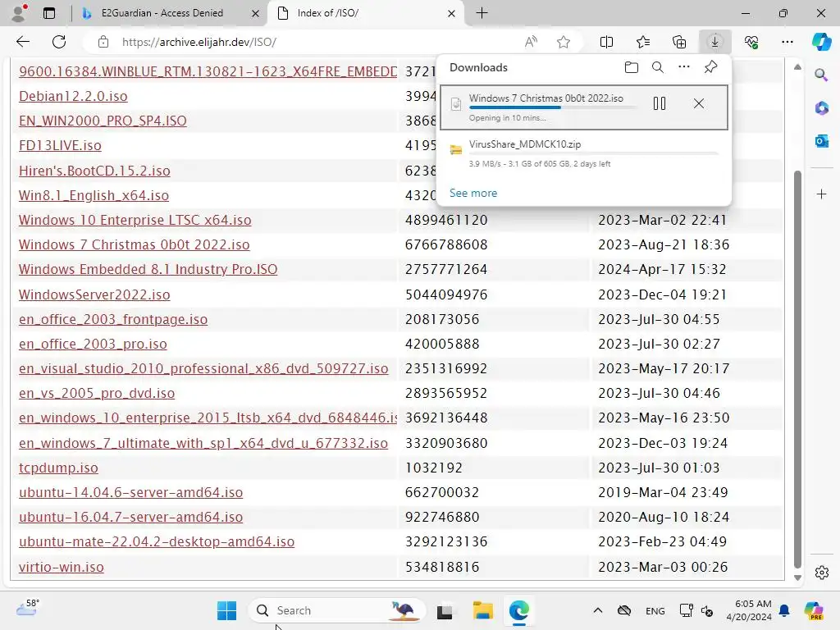Toggle the Downloads toolbar button
The height and width of the screenshot is (630, 840).
pyautogui.click(x=714, y=42)
